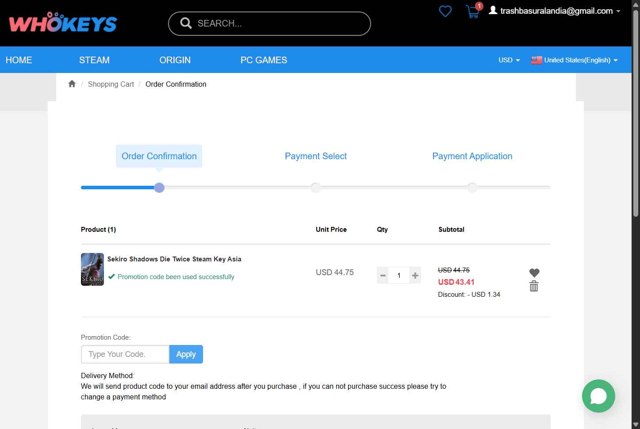The image size is (640, 429).
Task: Apply the promotion code
Action: pos(186,354)
